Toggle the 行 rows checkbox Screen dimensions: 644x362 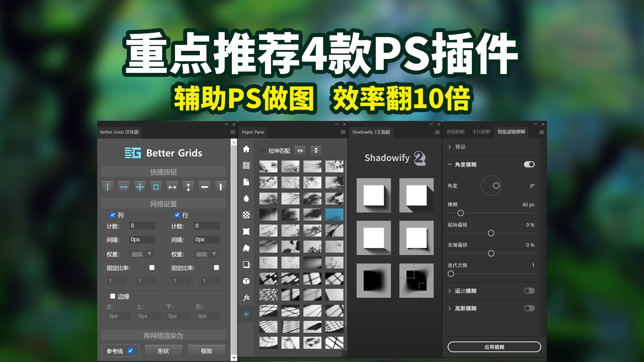(x=177, y=215)
